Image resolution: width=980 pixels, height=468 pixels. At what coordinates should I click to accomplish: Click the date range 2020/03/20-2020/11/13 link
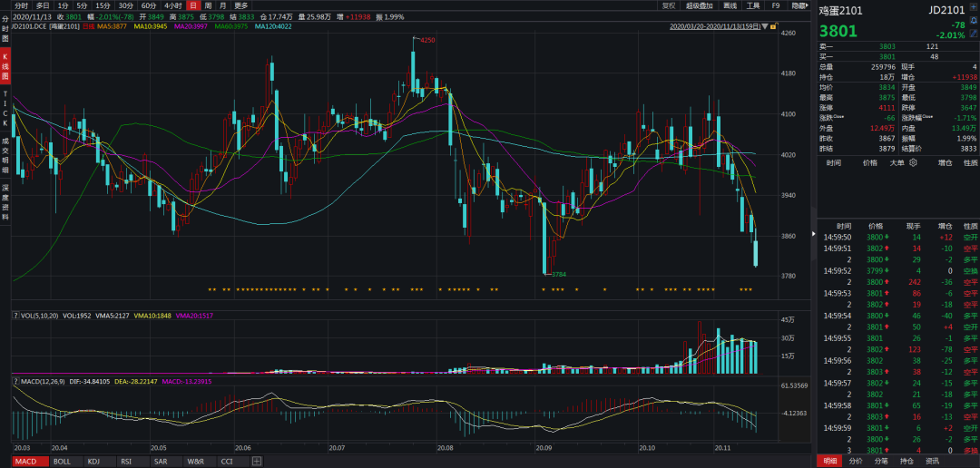(715, 27)
